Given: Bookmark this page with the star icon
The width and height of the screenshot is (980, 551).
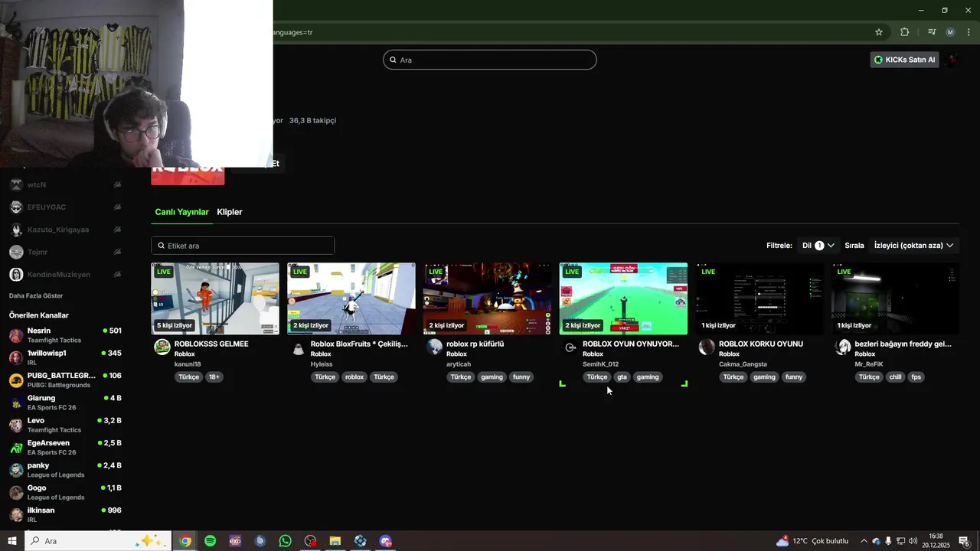Looking at the screenshot, I should [879, 32].
